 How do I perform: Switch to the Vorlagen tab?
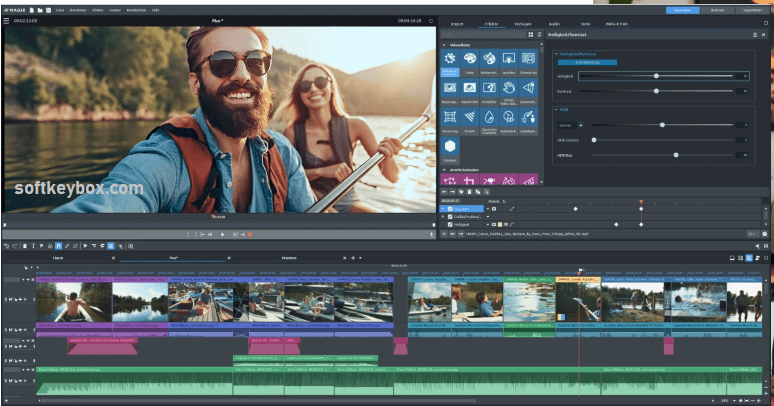click(523, 24)
